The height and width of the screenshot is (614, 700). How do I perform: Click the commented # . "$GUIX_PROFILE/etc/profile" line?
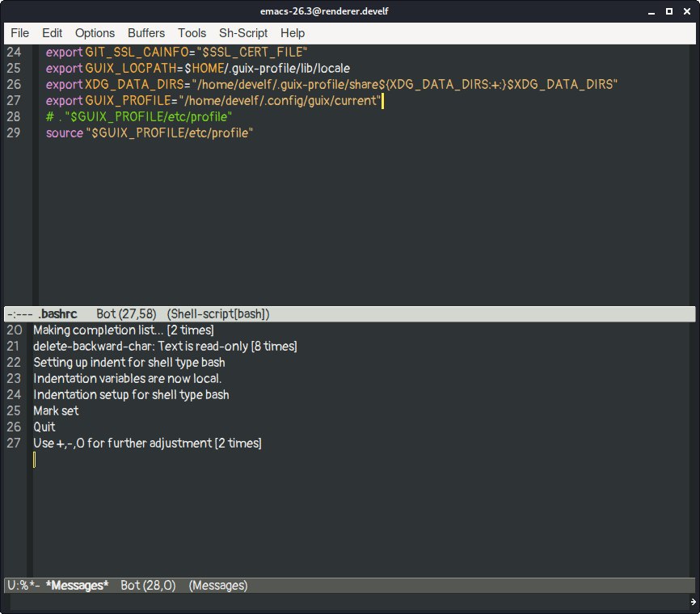pos(139,116)
